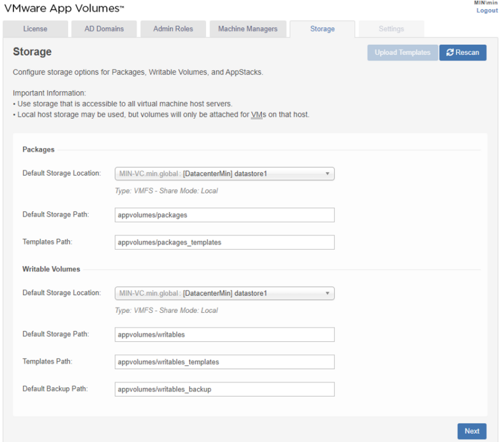Click Type: VMFS text under Writable Volumes
504x442 pixels.
pyautogui.click(x=166, y=310)
